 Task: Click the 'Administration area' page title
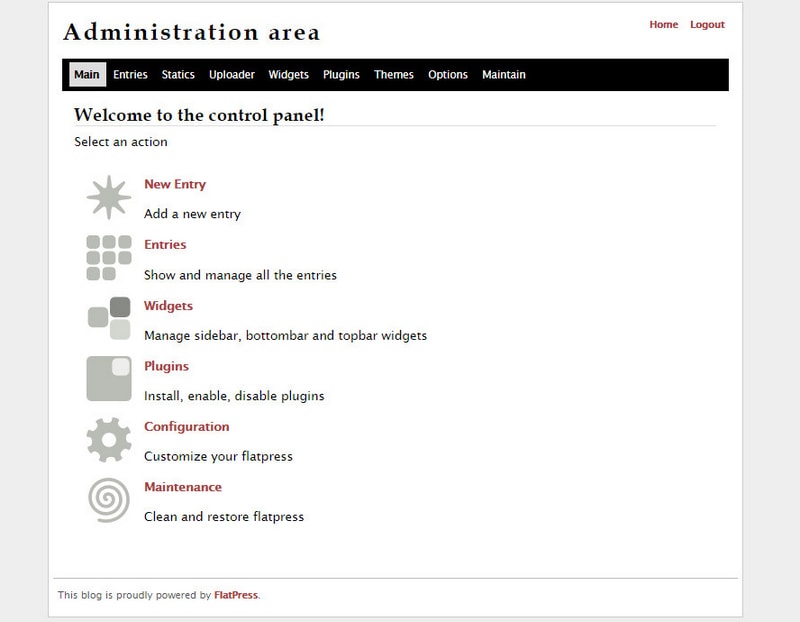pyautogui.click(x=192, y=32)
